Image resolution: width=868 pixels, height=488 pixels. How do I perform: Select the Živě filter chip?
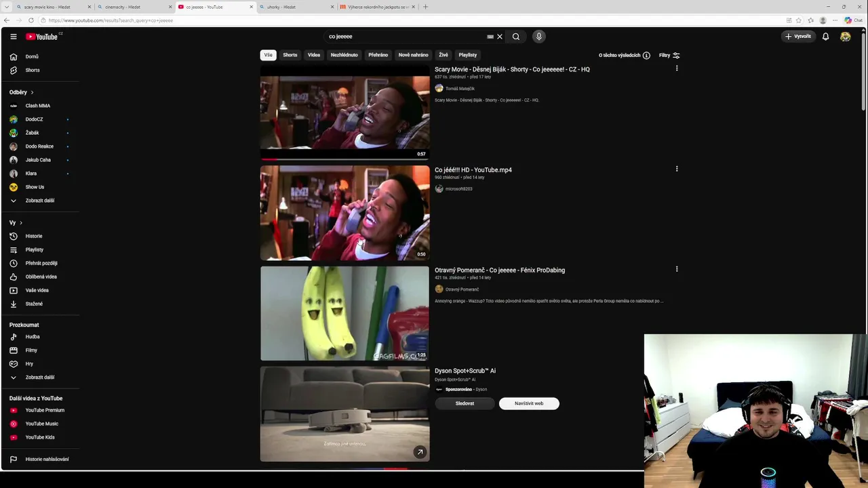pos(443,55)
